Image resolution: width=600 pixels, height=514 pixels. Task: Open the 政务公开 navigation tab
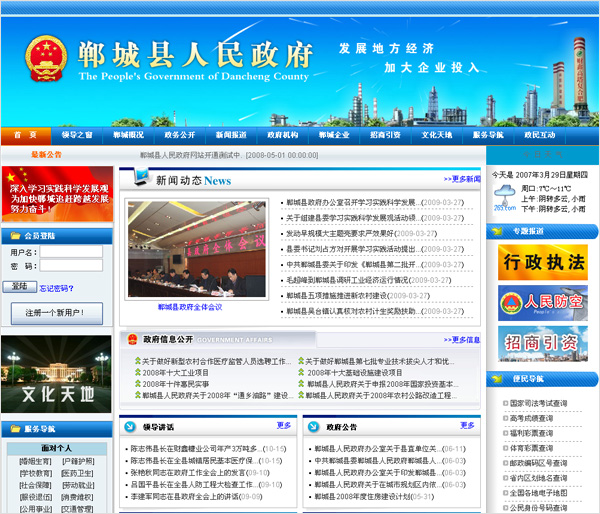coord(180,134)
